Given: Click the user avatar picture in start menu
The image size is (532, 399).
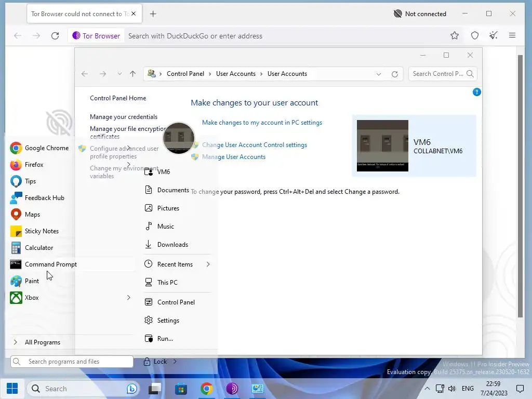Looking at the screenshot, I should (x=179, y=138).
